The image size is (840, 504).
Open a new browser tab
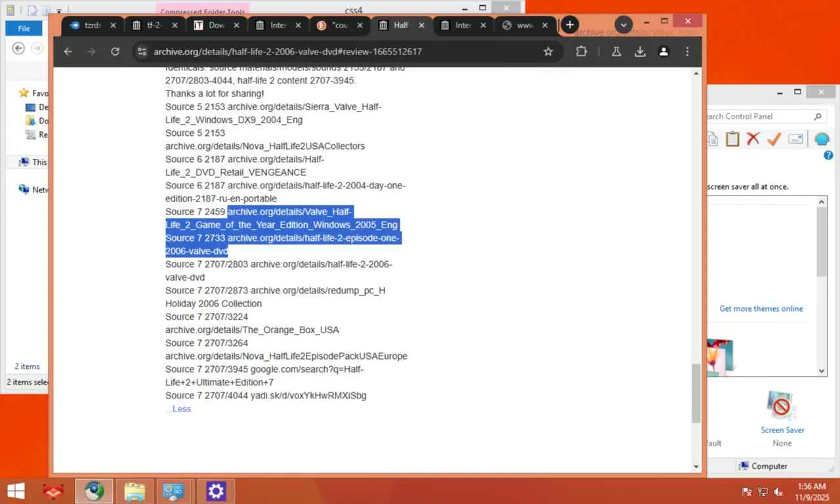[x=570, y=25]
